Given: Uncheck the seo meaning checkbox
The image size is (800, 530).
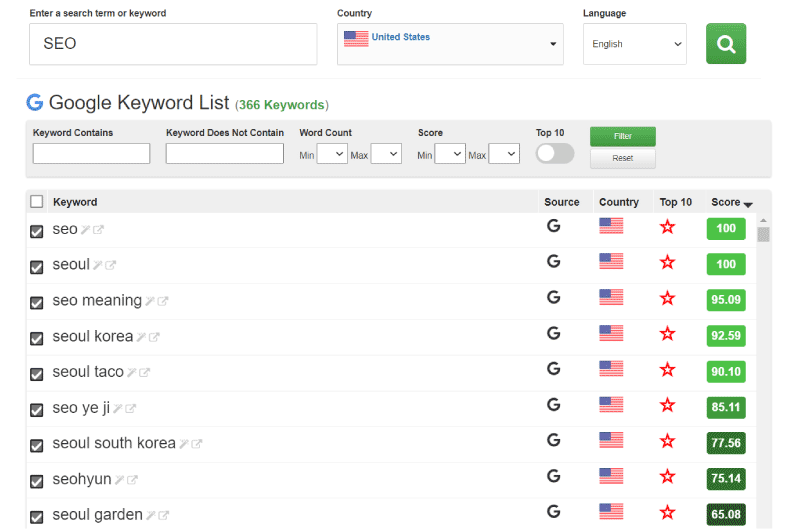Looking at the screenshot, I should click(37, 303).
